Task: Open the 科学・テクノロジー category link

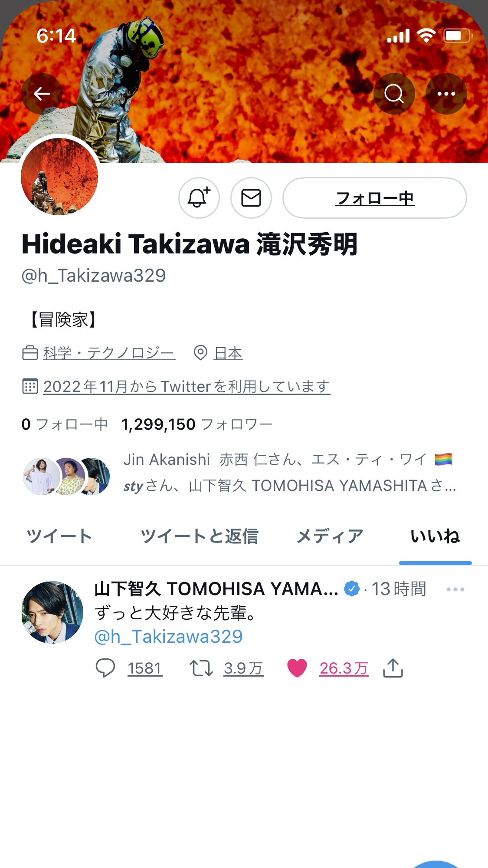Action: pos(109,353)
